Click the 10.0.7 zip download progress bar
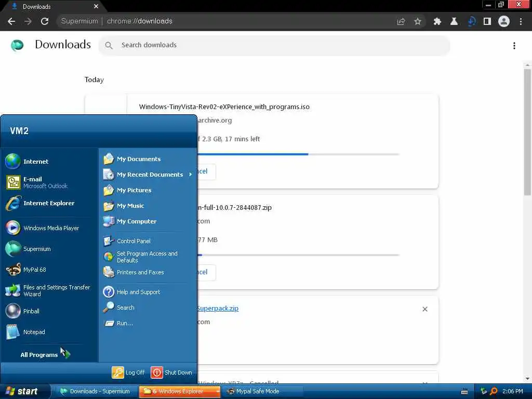 [x=299, y=255]
